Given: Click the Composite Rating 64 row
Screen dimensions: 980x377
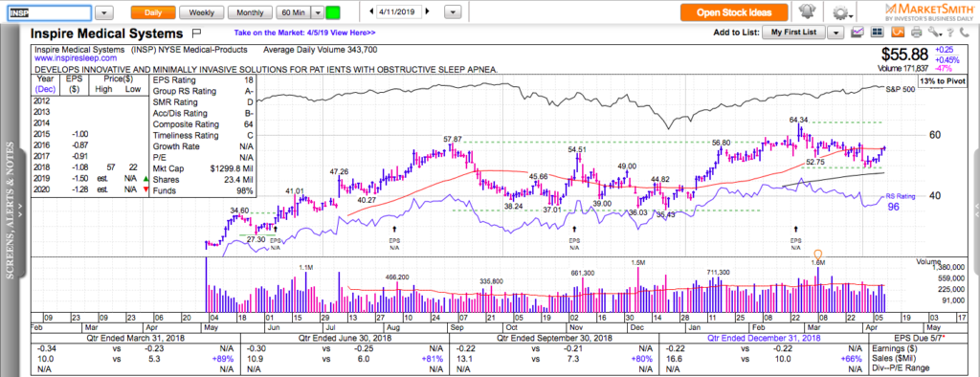Looking at the screenshot, I should pos(203,124).
